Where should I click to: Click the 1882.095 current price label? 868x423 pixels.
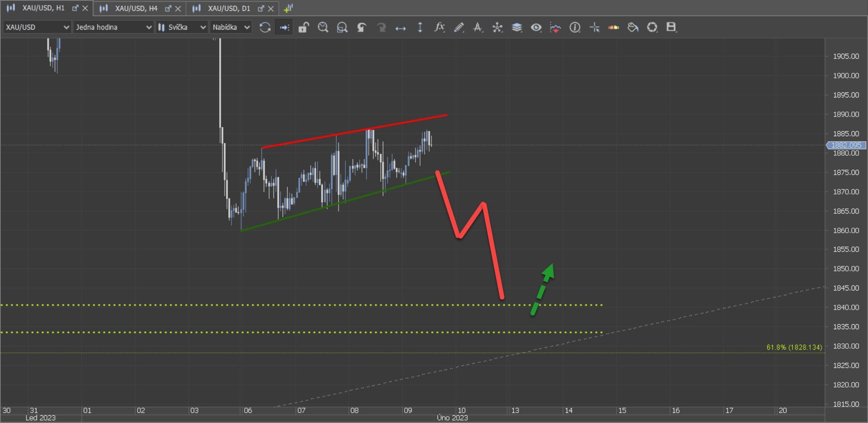tap(846, 145)
